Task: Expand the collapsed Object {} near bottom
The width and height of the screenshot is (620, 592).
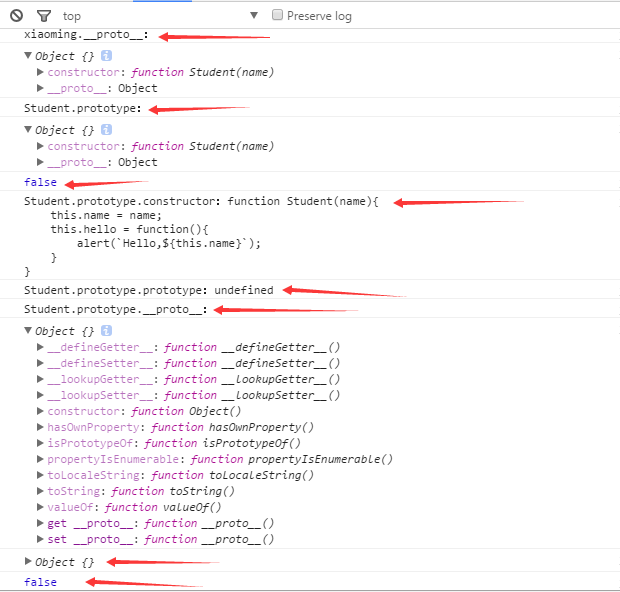Action: (28, 561)
